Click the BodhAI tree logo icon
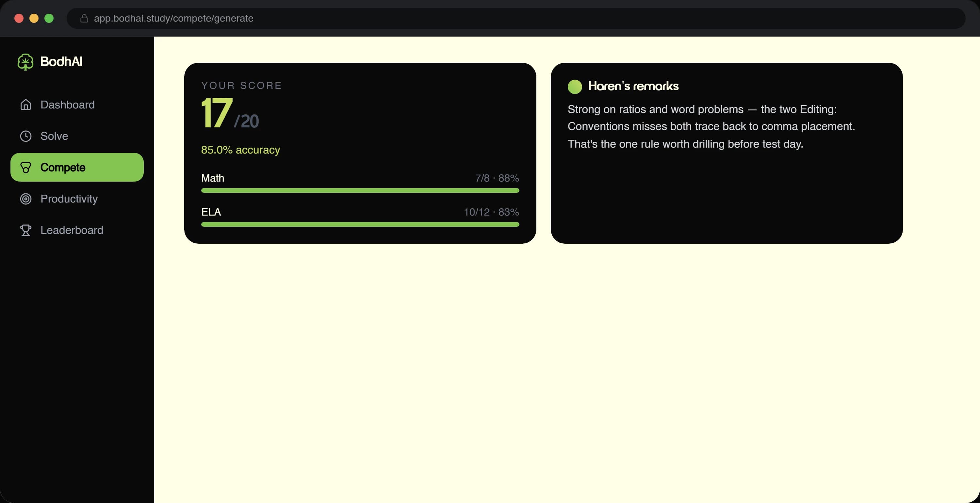Screen dimensions: 980x503 [x=25, y=62]
